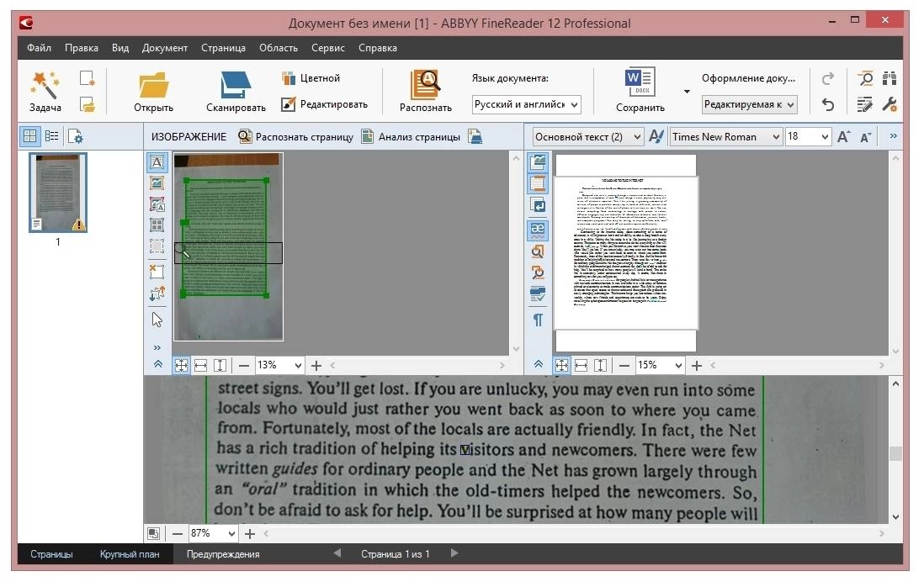Switch to Страницы tab
924x587 pixels.
(51, 554)
